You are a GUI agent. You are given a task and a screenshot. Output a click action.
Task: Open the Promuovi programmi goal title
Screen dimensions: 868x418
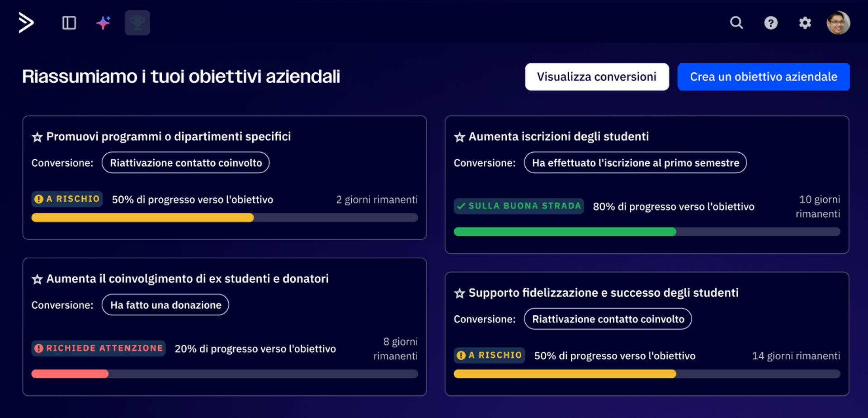(169, 137)
